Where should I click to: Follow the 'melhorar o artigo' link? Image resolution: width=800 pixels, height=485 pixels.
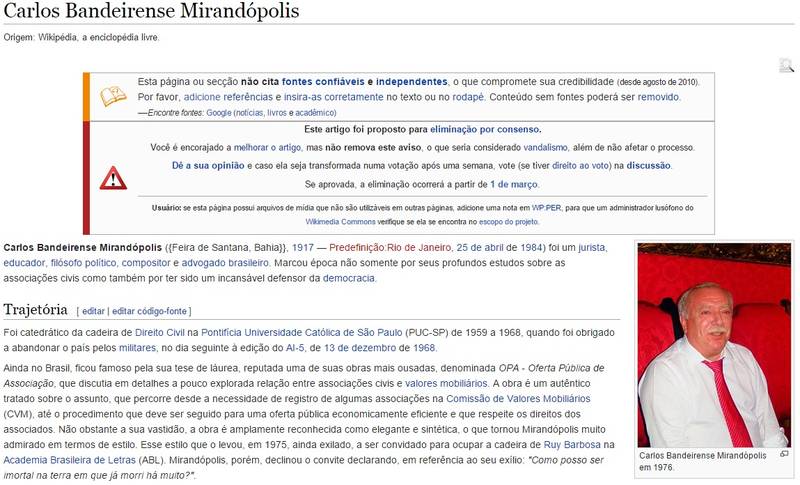[267, 147]
